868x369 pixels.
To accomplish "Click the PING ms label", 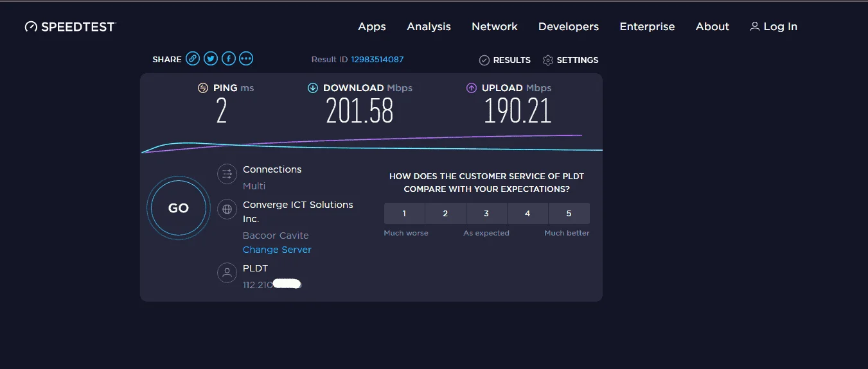I will 233,88.
